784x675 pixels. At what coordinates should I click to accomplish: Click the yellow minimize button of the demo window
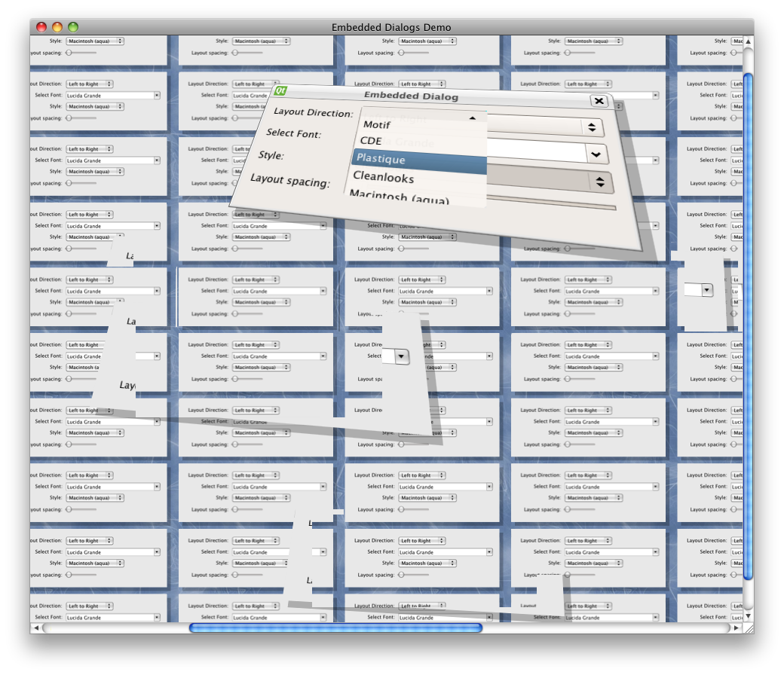57,27
